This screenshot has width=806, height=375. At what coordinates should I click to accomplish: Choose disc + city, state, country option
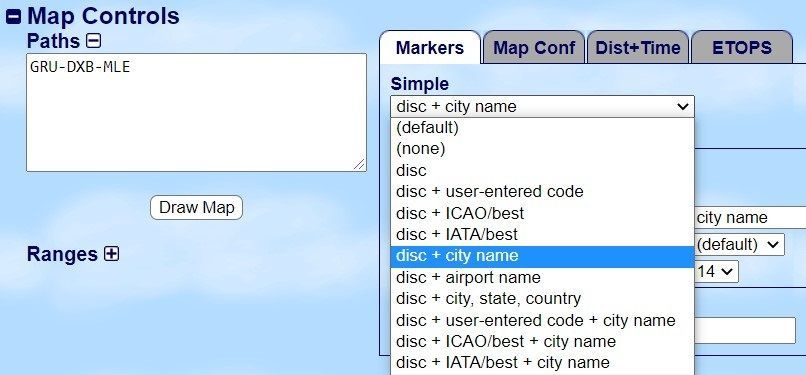(x=542, y=298)
